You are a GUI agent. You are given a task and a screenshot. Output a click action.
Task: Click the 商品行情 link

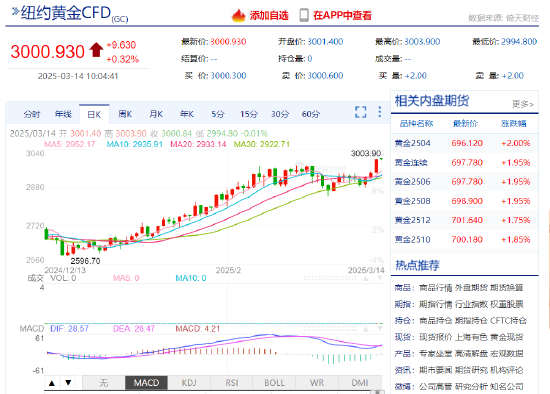coord(436,288)
